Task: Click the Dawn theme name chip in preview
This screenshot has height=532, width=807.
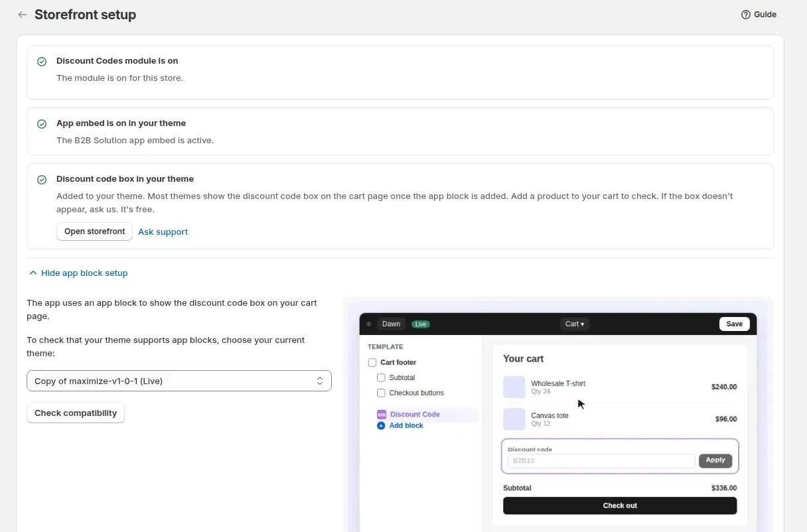Action: [x=391, y=324]
